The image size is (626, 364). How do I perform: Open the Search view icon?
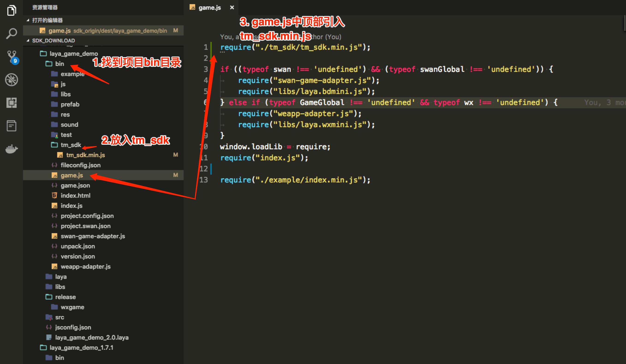coord(12,33)
